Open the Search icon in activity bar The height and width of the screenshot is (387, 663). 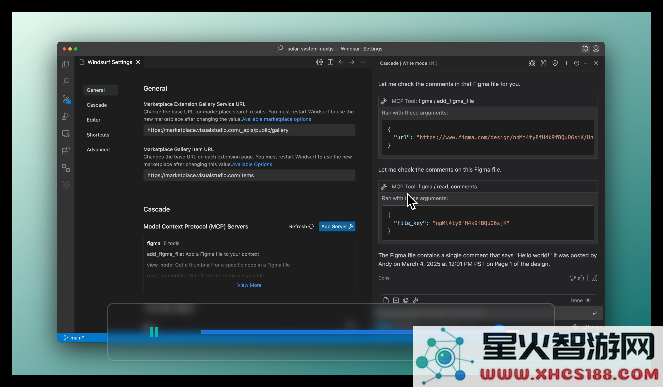tap(66, 81)
